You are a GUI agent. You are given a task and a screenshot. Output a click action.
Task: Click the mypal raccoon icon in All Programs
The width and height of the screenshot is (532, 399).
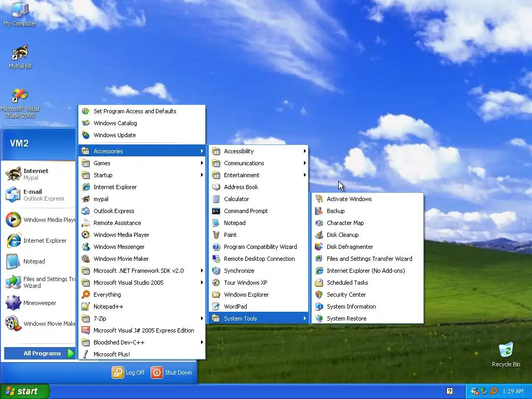click(86, 199)
